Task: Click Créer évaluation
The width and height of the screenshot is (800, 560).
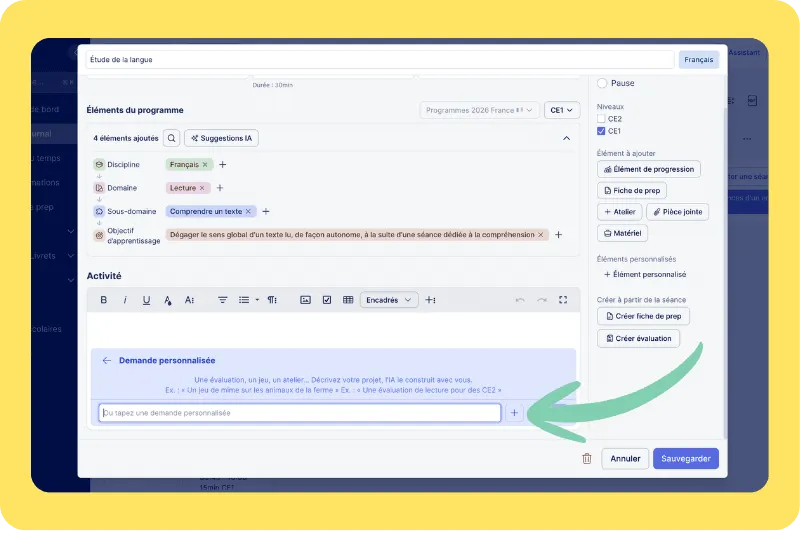Action: coord(638,339)
